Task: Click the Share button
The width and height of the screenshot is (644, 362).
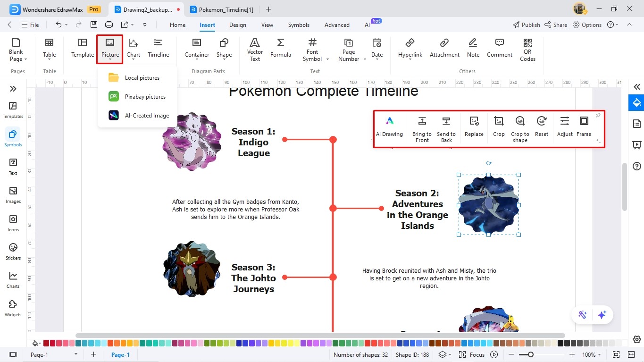Action: (555, 25)
